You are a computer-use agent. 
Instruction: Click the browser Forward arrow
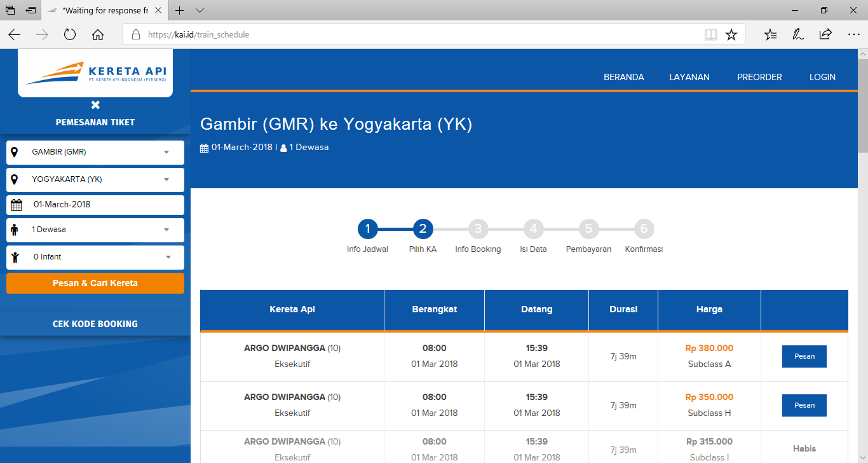43,35
